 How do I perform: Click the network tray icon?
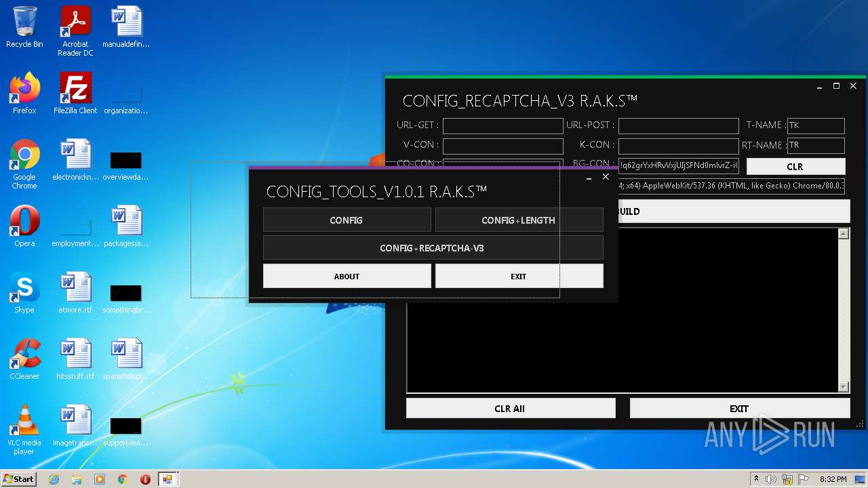point(787,479)
